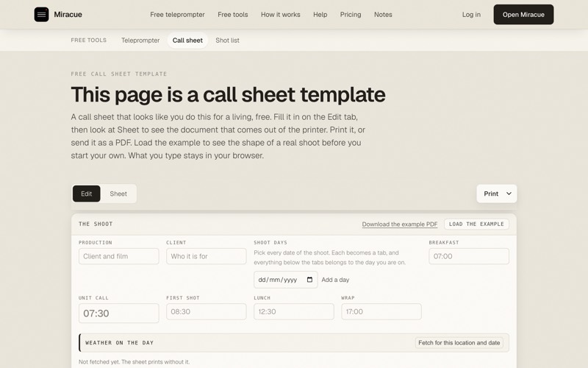Expand the Print dropdown chevron
This screenshot has height=368, width=588.
509,194
